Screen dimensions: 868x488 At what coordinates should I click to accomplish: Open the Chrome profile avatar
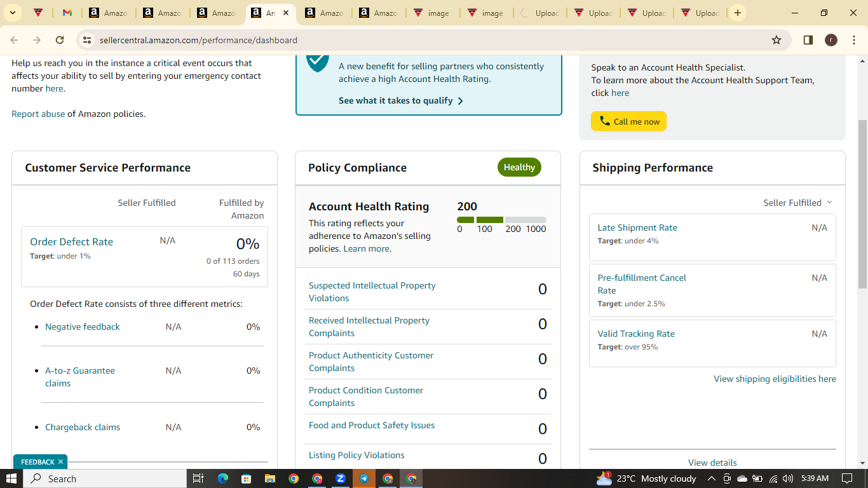click(x=831, y=40)
